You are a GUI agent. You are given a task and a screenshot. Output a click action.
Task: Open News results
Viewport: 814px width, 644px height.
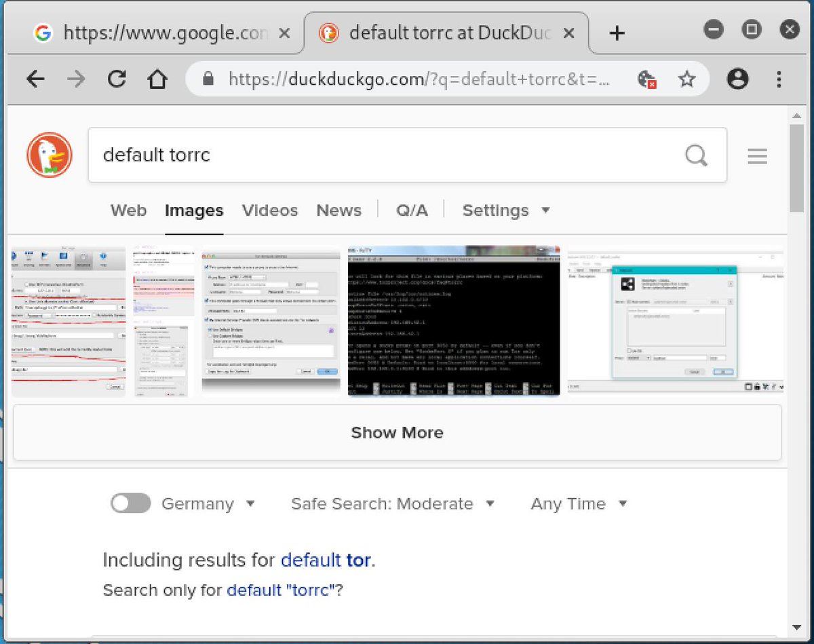point(339,210)
